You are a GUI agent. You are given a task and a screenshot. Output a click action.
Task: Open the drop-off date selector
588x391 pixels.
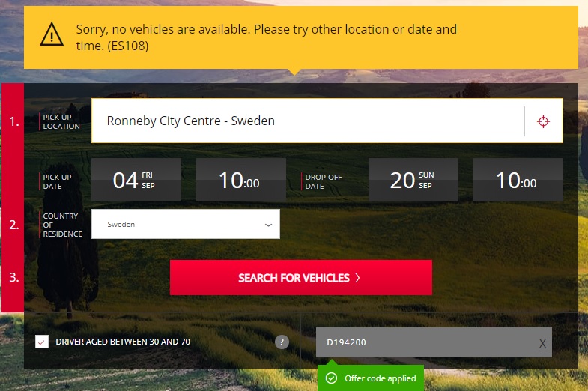point(413,180)
